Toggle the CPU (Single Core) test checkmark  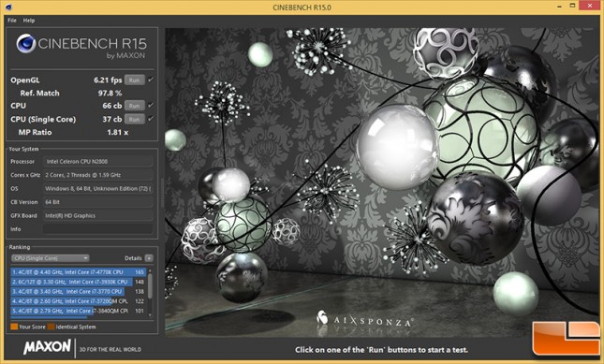pyautogui.click(x=151, y=119)
